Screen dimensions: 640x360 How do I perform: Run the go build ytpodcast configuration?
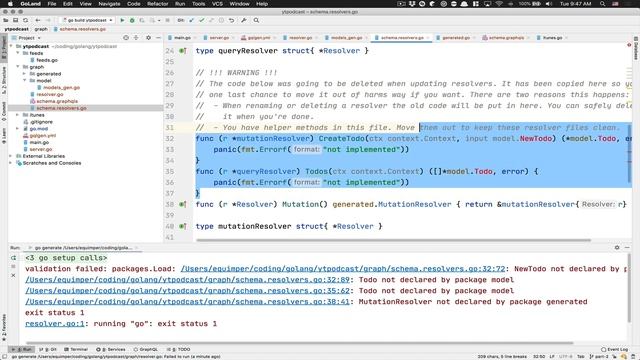[x=122, y=20]
